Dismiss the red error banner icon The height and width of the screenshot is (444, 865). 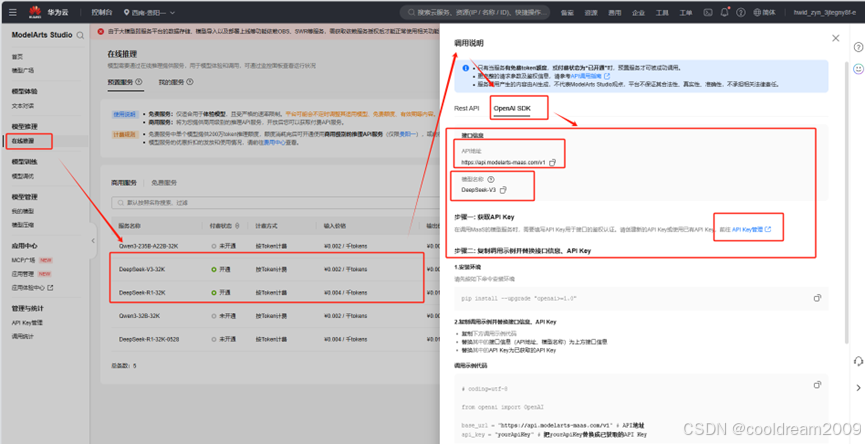[101, 31]
